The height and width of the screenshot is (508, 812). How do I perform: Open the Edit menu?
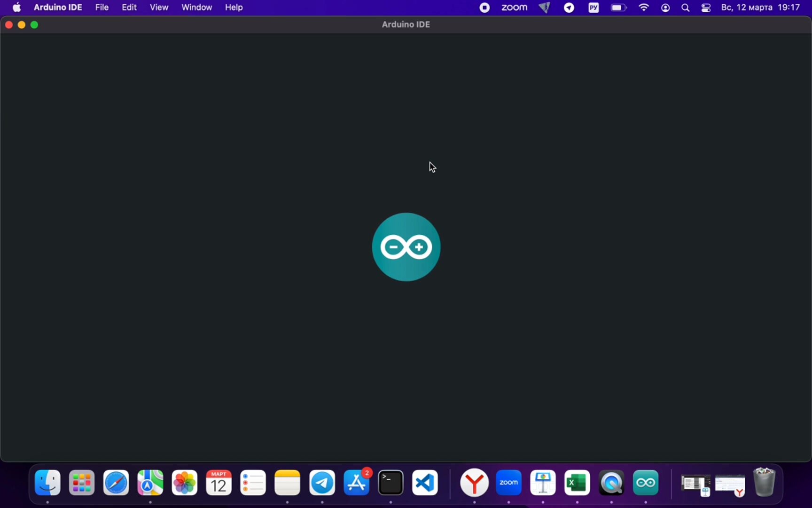(129, 8)
